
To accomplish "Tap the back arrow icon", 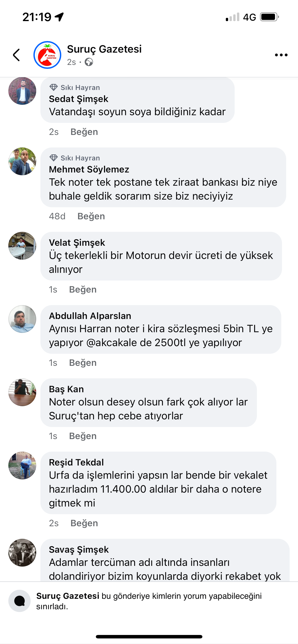I will click(16, 55).
